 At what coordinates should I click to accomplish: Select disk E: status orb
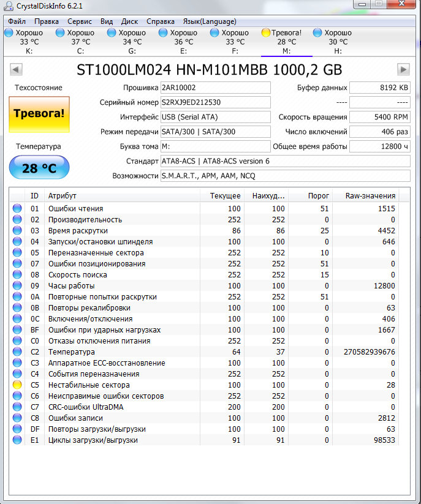163,32
